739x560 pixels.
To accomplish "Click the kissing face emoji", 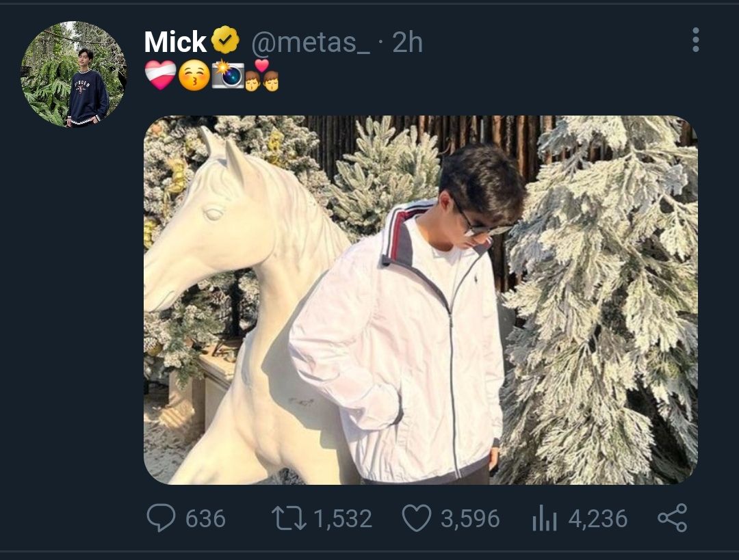I will [x=194, y=75].
